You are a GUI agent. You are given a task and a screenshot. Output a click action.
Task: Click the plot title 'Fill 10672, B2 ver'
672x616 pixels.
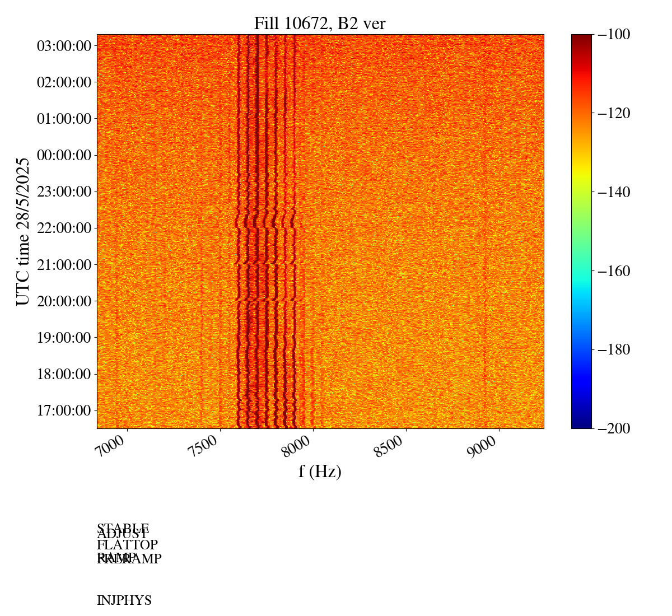coord(319,23)
